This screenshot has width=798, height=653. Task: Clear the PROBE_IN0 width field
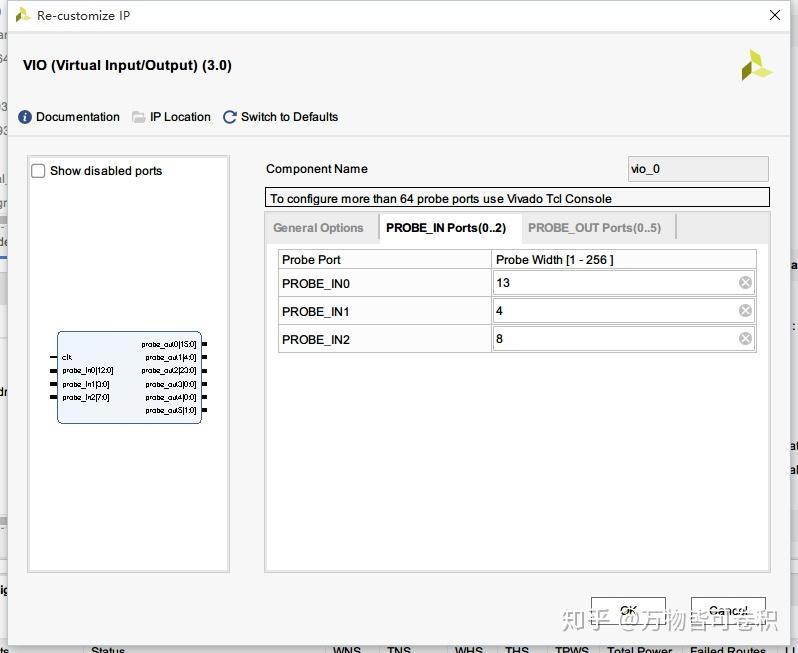click(745, 282)
